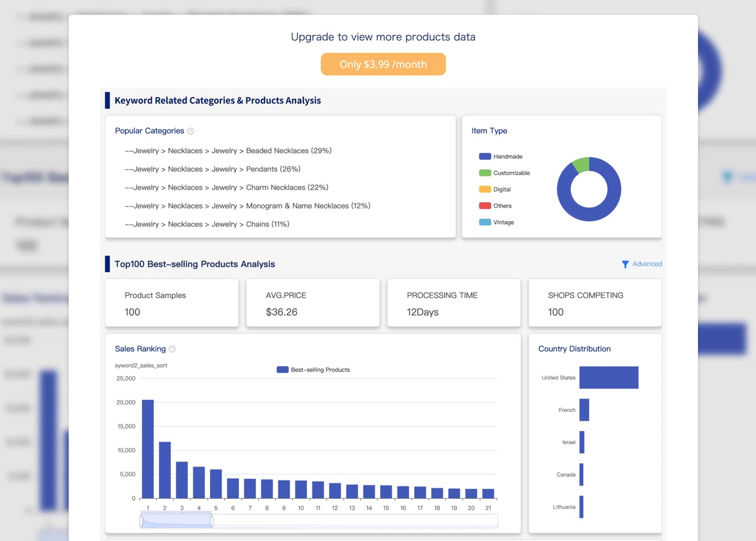Click the United States bar in Country Distribution
Viewport: 756px width, 541px height.
tap(609, 377)
